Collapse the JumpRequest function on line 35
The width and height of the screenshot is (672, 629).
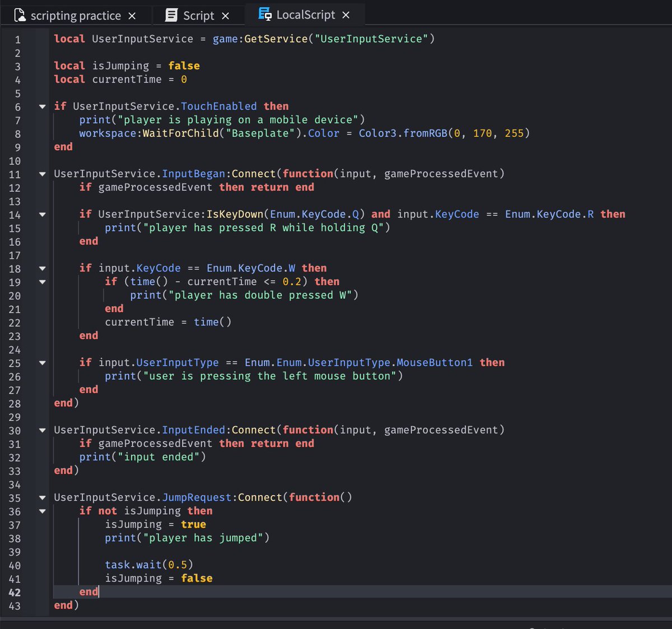point(42,497)
